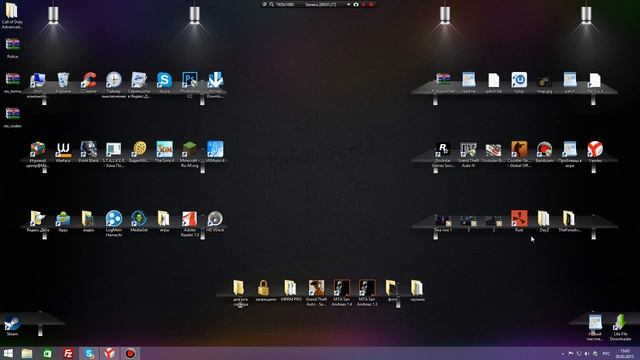Viewport: 640px width, 360px height.
Task: Open the Yandex browser desktop shortcut
Action: tap(595, 150)
